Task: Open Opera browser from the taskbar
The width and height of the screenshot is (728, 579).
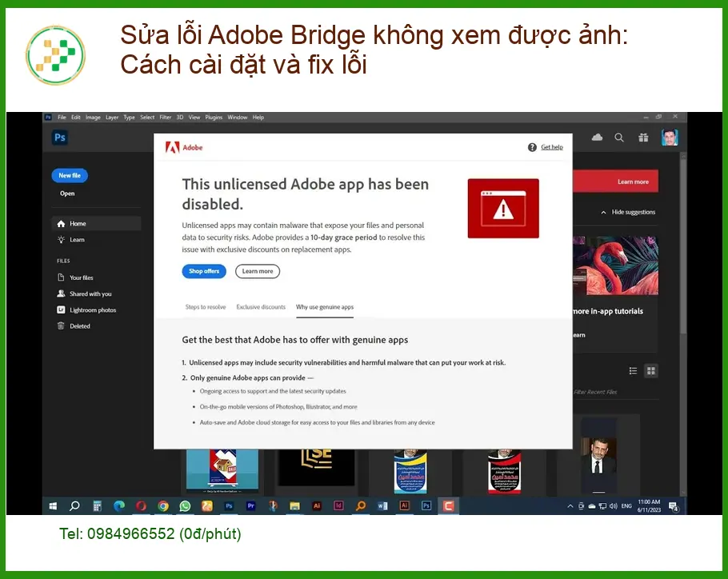Action: 141,506
